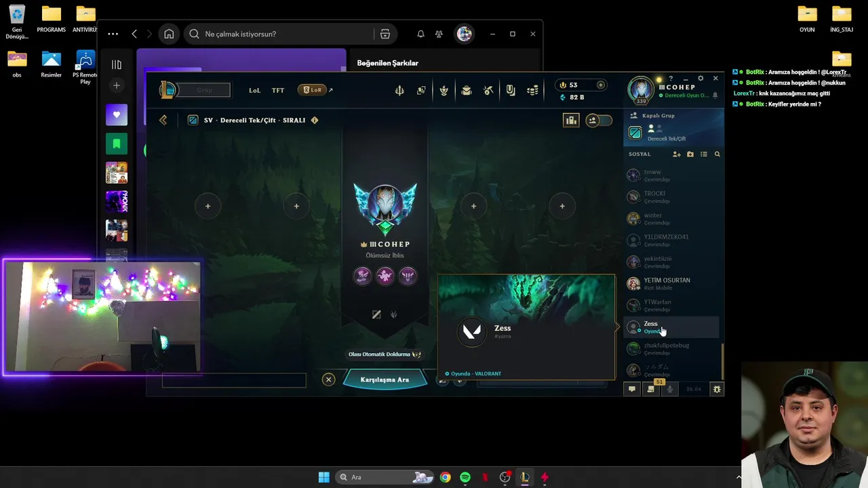Open Chrome from the Windows taskbar
The height and width of the screenshot is (488, 868).
[445, 477]
